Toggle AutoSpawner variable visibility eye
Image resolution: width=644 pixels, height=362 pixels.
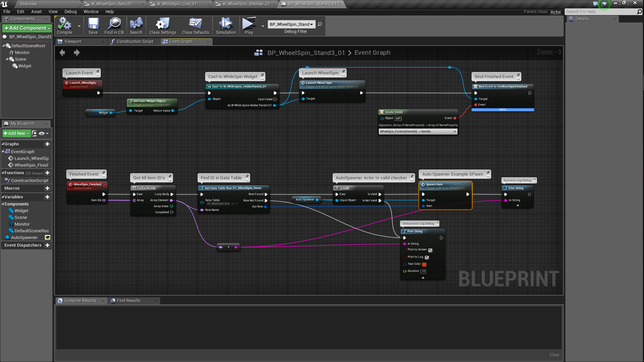(x=48, y=238)
